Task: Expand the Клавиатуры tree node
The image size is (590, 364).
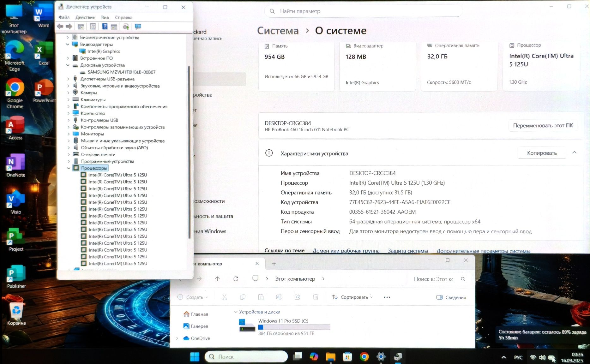Action: pos(68,100)
